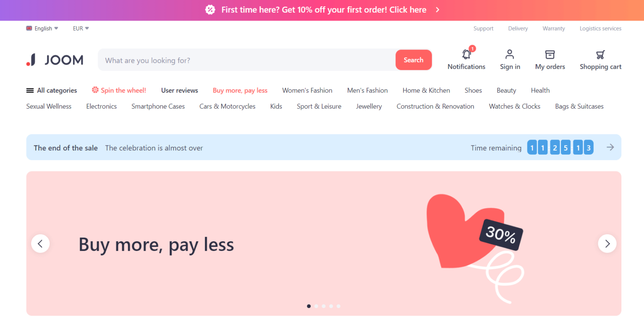Select the second carousel dot
This screenshot has width=644, height=321.
coord(316,306)
